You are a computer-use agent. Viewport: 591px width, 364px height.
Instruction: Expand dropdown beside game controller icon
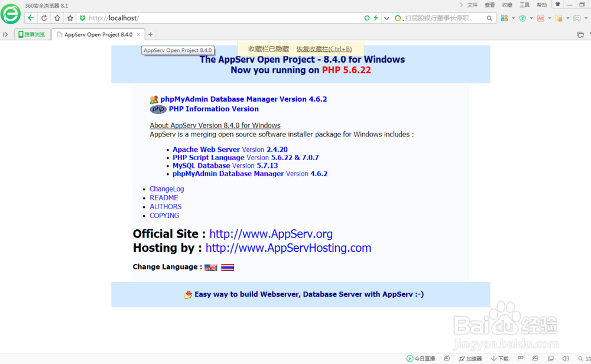(x=586, y=18)
